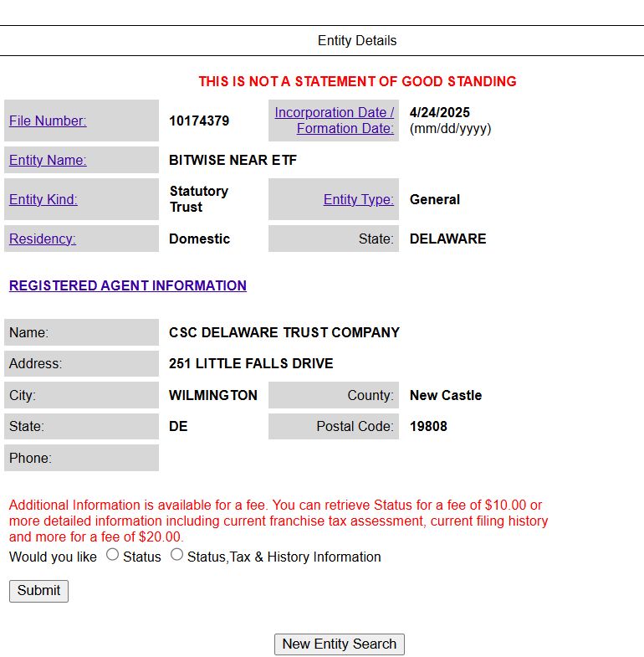
Task: Click the New Entity Search button
Action: 340,644
